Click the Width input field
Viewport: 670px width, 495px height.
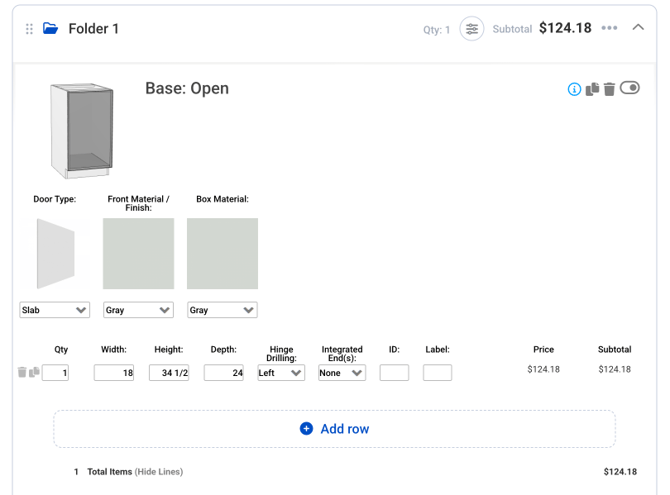pyautogui.click(x=114, y=373)
